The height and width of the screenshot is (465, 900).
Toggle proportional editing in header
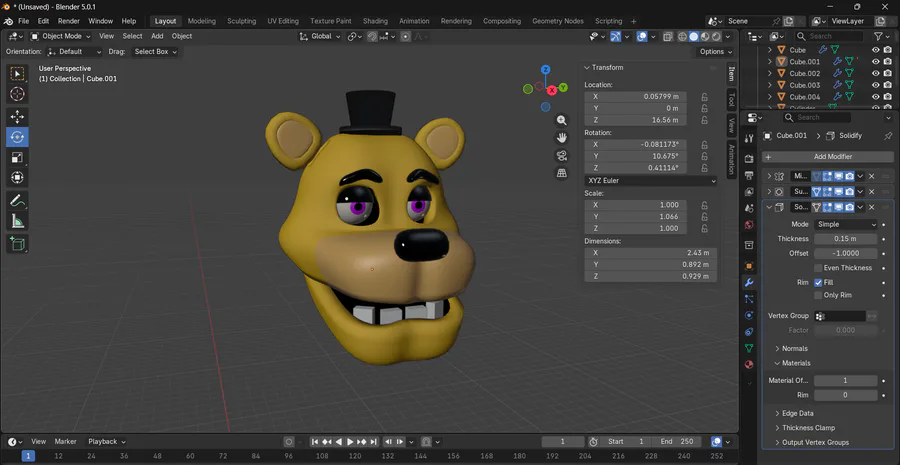click(x=406, y=36)
